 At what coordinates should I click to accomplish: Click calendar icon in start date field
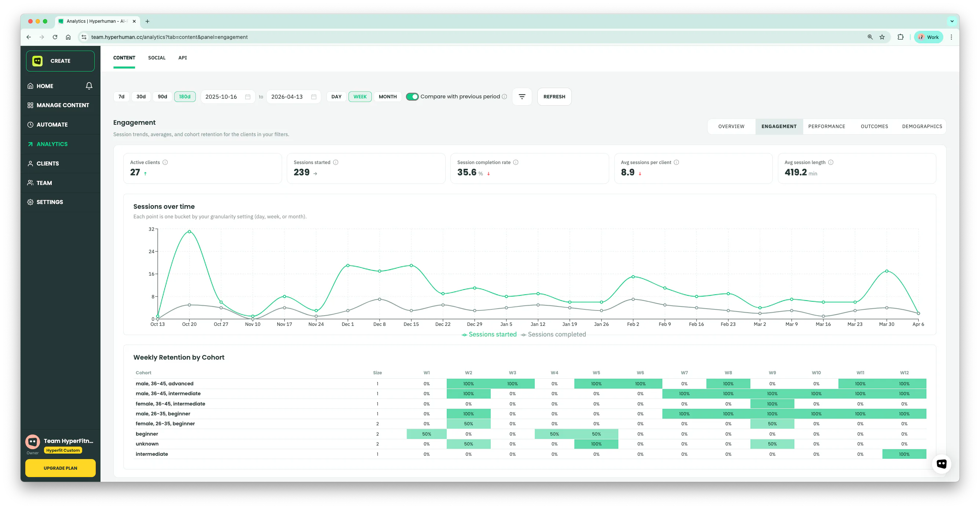(248, 97)
